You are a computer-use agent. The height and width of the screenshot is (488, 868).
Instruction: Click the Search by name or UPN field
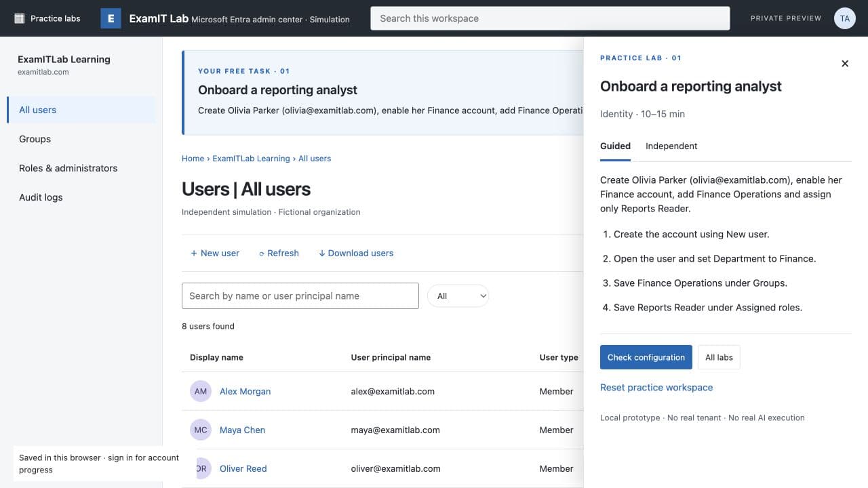[x=300, y=296]
